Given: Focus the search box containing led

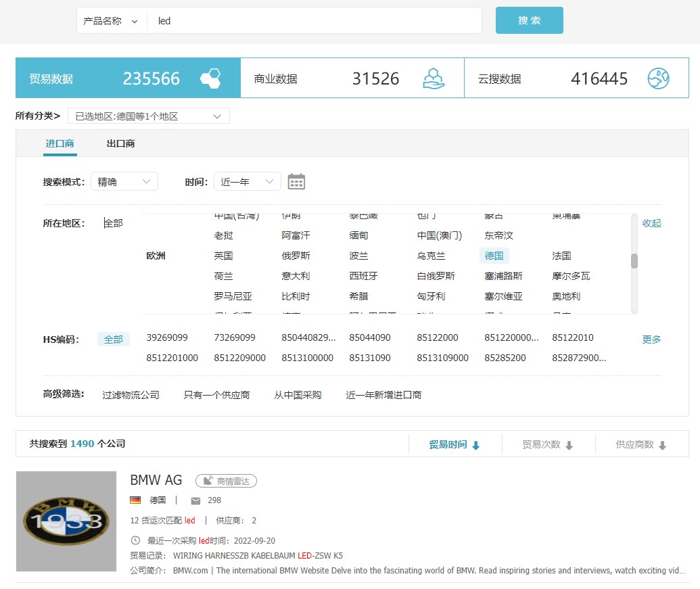Looking at the screenshot, I should (314, 20).
